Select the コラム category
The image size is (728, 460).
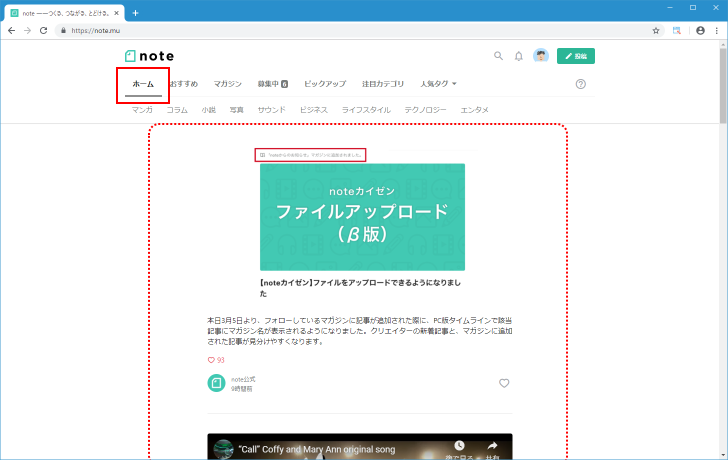click(177, 110)
